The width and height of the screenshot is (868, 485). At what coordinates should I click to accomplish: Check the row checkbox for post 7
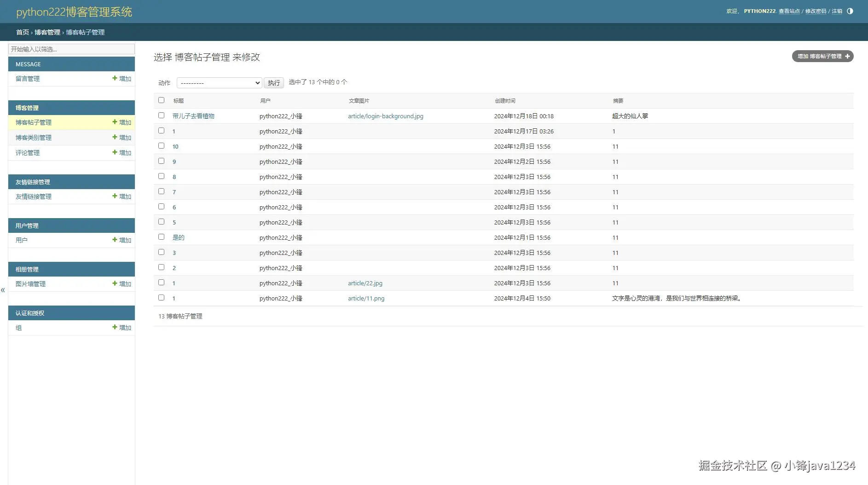click(161, 191)
